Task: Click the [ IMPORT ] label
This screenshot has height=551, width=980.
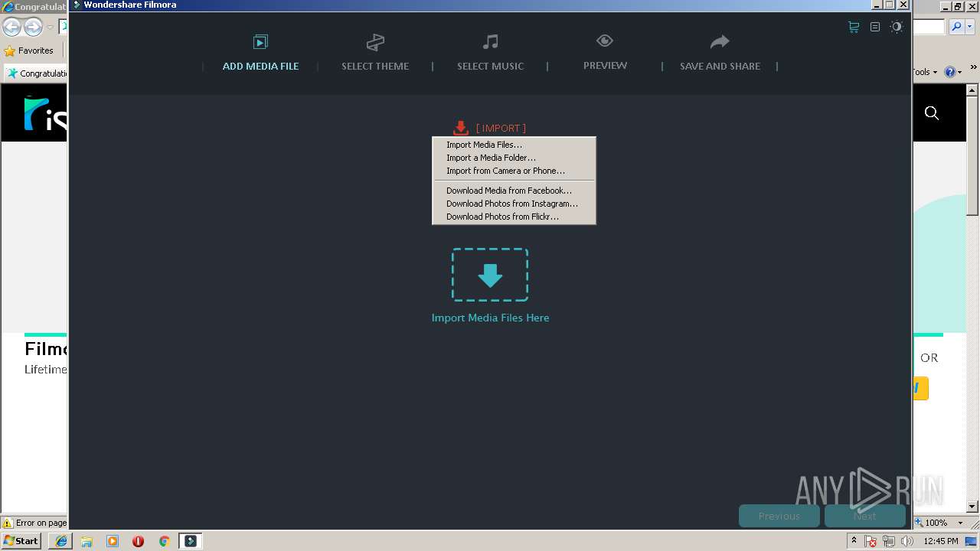Action: click(x=501, y=128)
